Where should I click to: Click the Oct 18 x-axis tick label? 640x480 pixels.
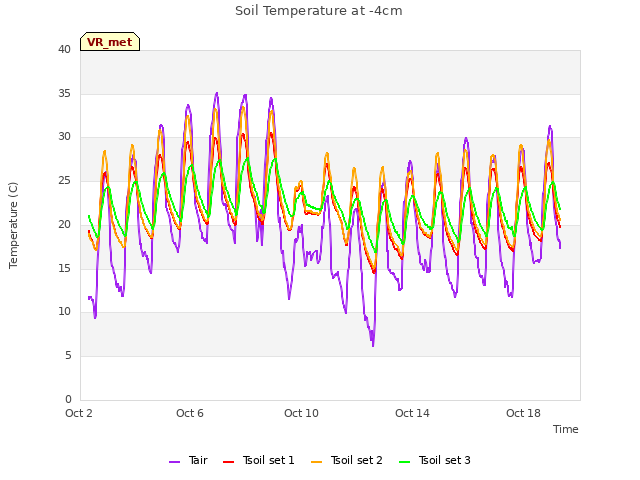[x=523, y=413]
